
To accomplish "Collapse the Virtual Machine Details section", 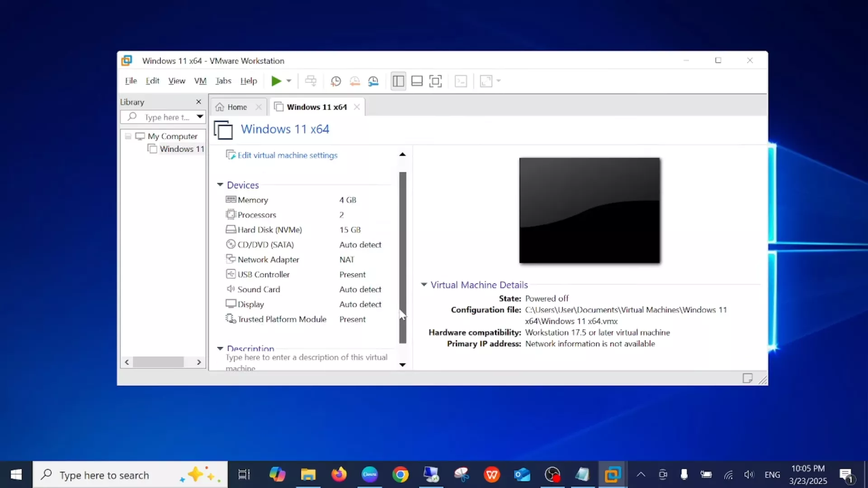I will tap(424, 285).
